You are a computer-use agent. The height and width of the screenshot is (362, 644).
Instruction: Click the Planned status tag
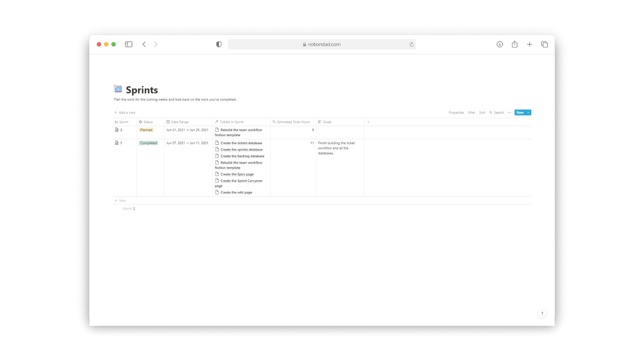pos(146,130)
